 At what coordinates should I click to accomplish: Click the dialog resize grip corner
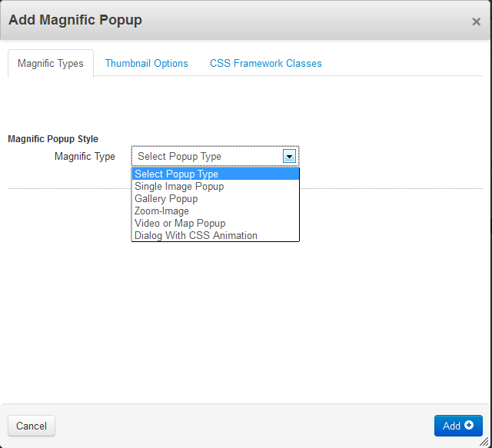click(485, 442)
